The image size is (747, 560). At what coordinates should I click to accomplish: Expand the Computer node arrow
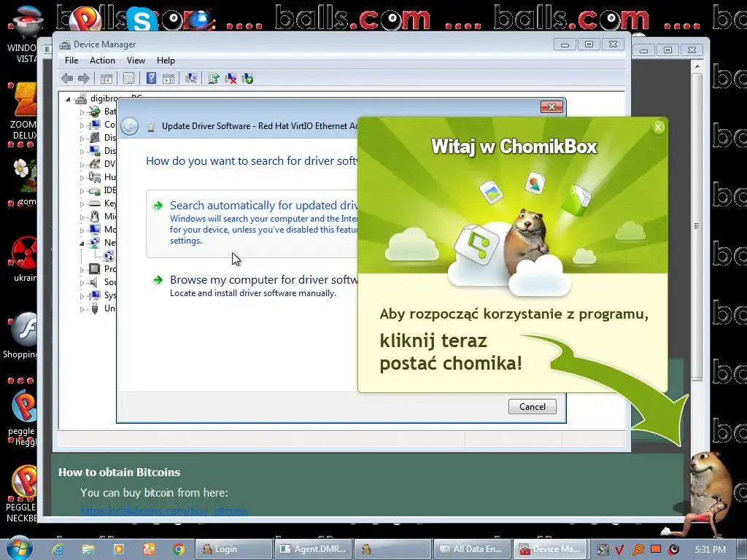[x=82, y=125]
